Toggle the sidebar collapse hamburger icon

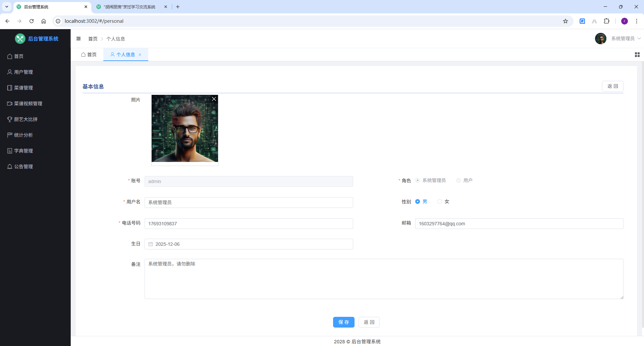(78, 39)
